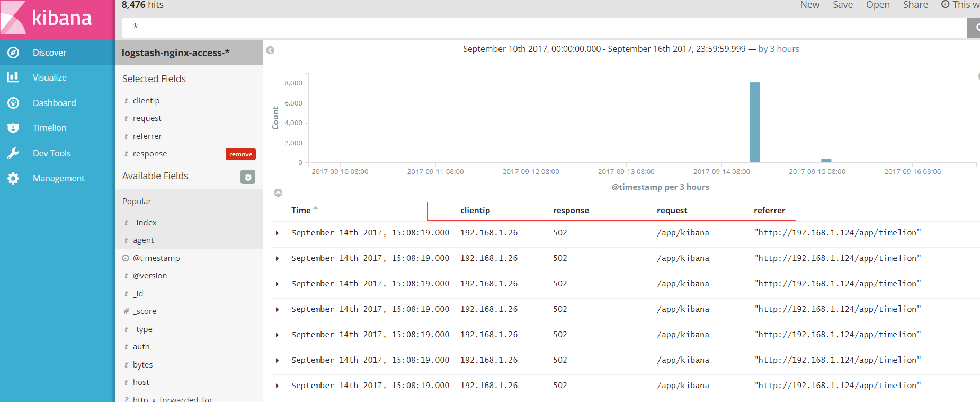Viewport: 980px width, 402px height.
Task: Collapse the field sidebar with the arrow
Action: click(x=270, y=50)
